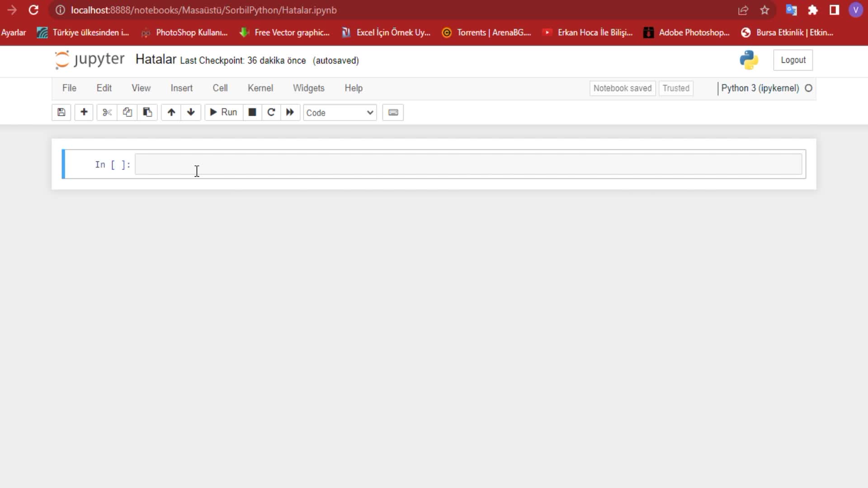Open the command palette keyboard icon
This screenshot has width=868, height=488.
pos(393,113)
